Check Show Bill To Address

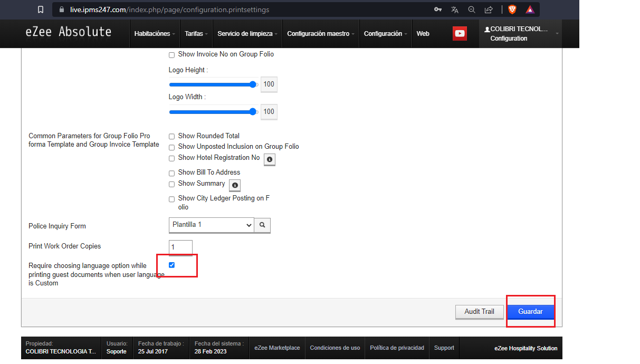(171, 173)
